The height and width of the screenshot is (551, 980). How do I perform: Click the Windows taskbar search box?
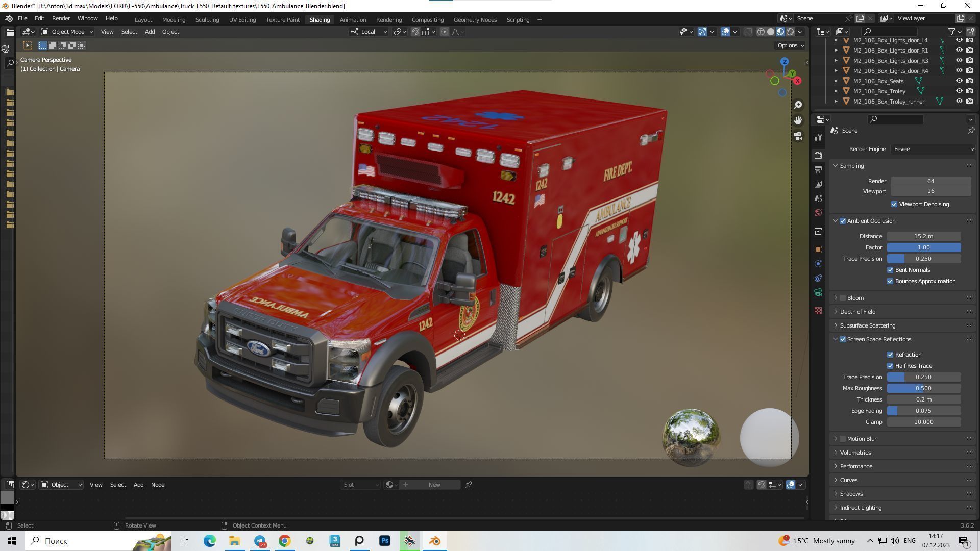[99, 541]
